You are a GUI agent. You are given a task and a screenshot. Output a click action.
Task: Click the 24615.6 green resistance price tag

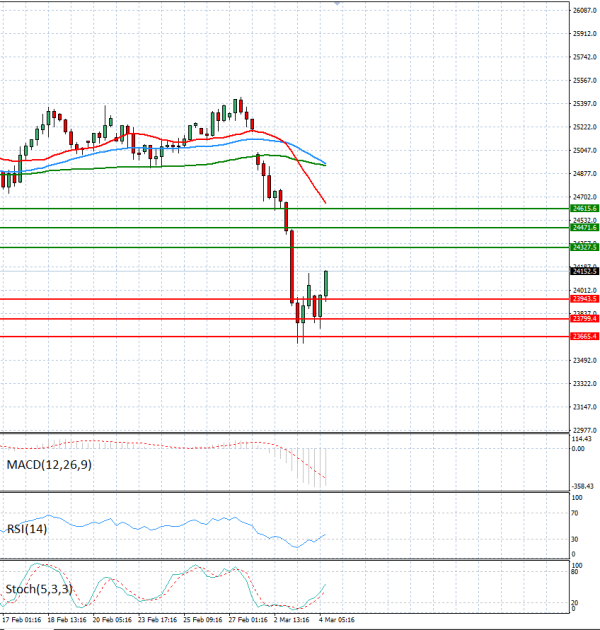click(x=583, y=208)
